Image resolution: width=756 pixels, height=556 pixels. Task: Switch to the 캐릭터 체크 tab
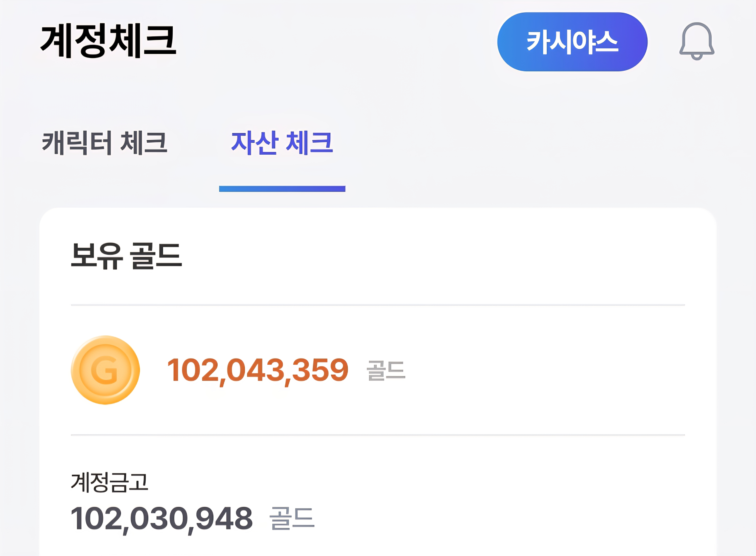[x=105, y=143]
